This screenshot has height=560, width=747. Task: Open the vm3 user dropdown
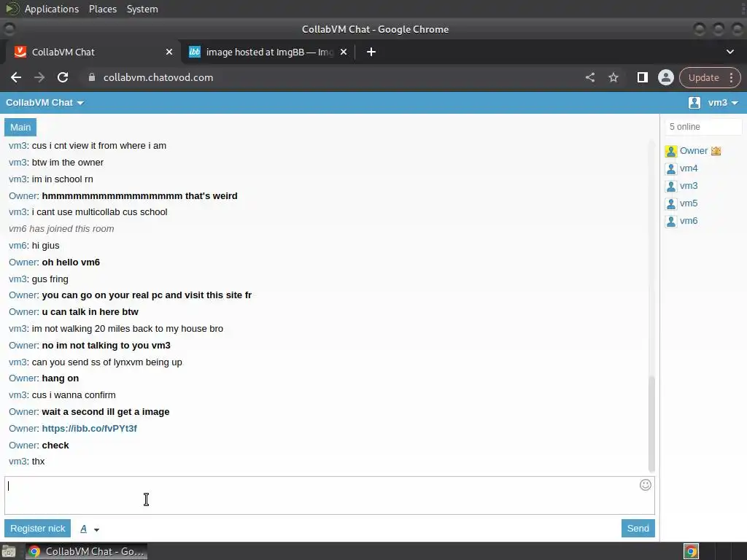click(723, 102)
